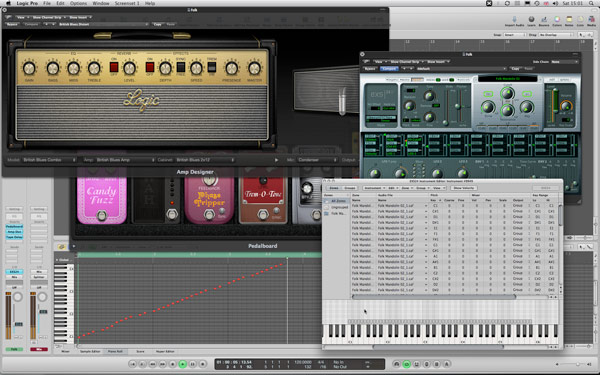Adjust the Bass knob on amp

pos(52,69)
